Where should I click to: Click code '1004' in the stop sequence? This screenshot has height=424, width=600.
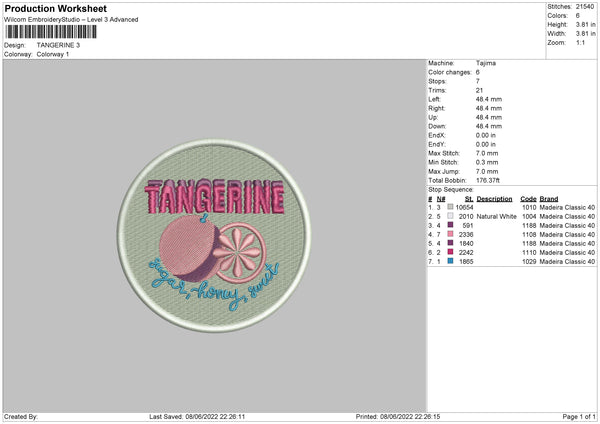coord(529,217)
